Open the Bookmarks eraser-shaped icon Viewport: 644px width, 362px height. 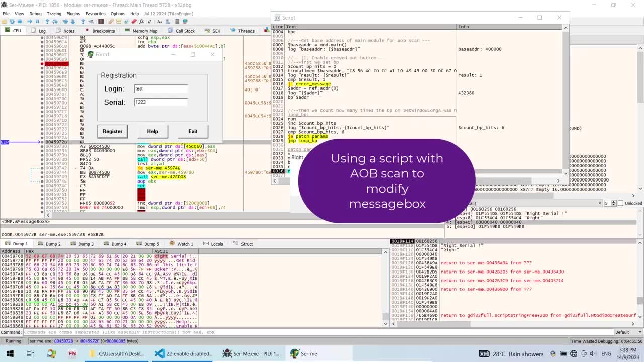click(134, 22)
